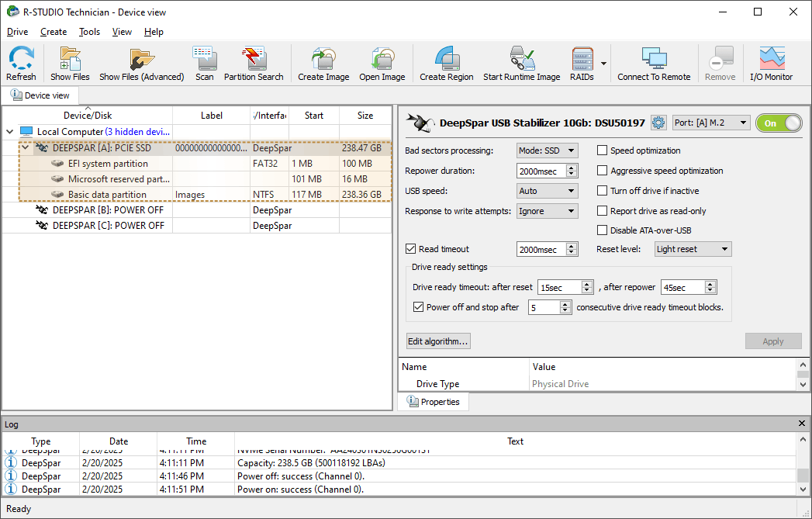The height and width of the screenshot is (519, 812).
Task: Enable Speed optimization checkbox
Action: (602, 151)
